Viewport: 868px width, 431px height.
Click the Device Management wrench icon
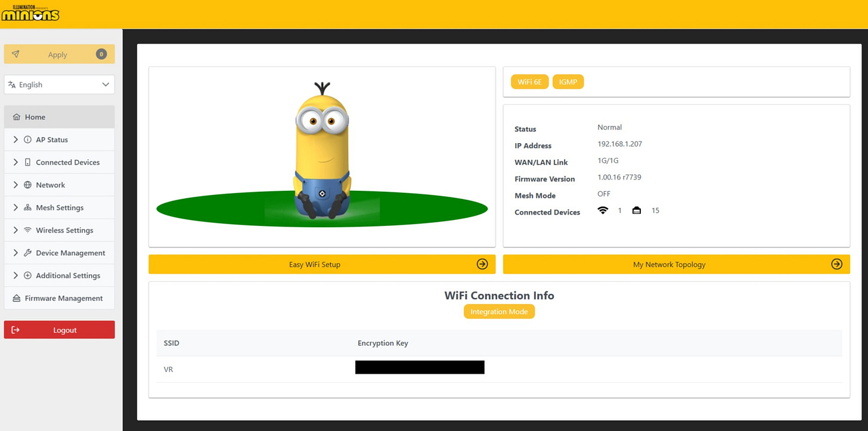[x=27, y=253]
